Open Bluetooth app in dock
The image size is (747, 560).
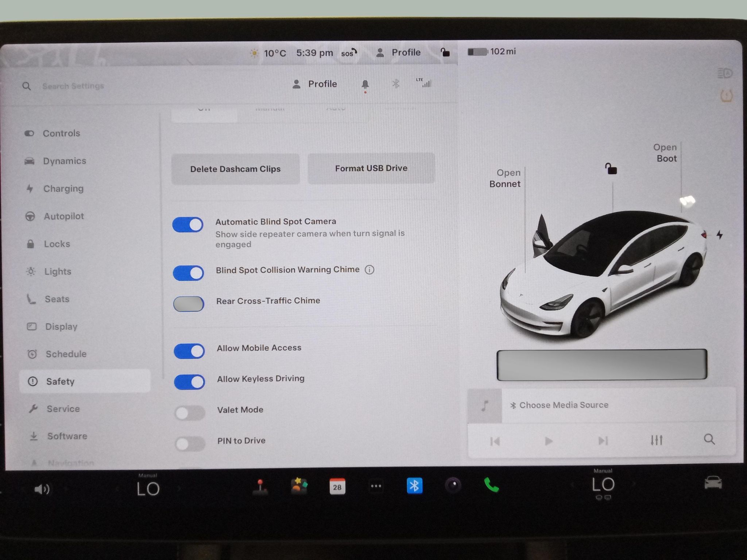[x=414, y=486]
